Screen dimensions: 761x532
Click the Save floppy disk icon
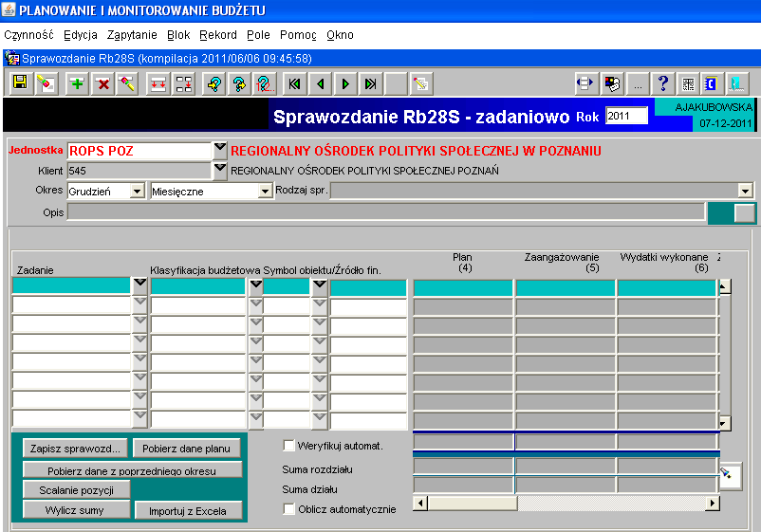[x=20, y=83]
